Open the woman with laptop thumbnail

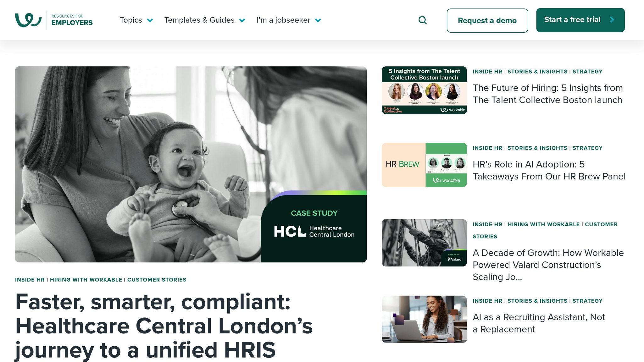tap(424, 319)
